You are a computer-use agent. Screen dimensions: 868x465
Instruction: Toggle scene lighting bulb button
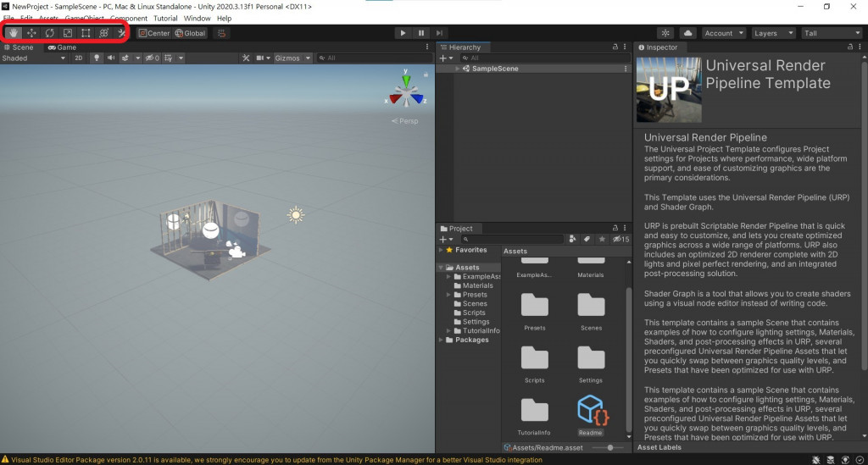97,58
